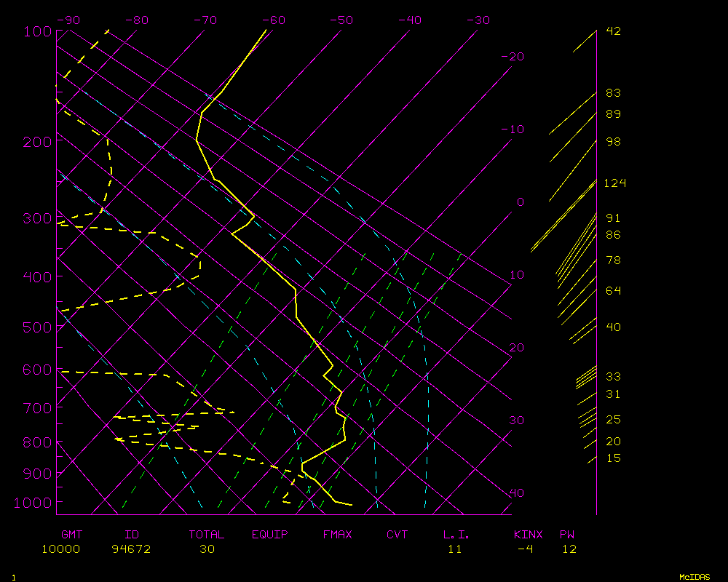Select the TOTAL header label

[207, 535]
